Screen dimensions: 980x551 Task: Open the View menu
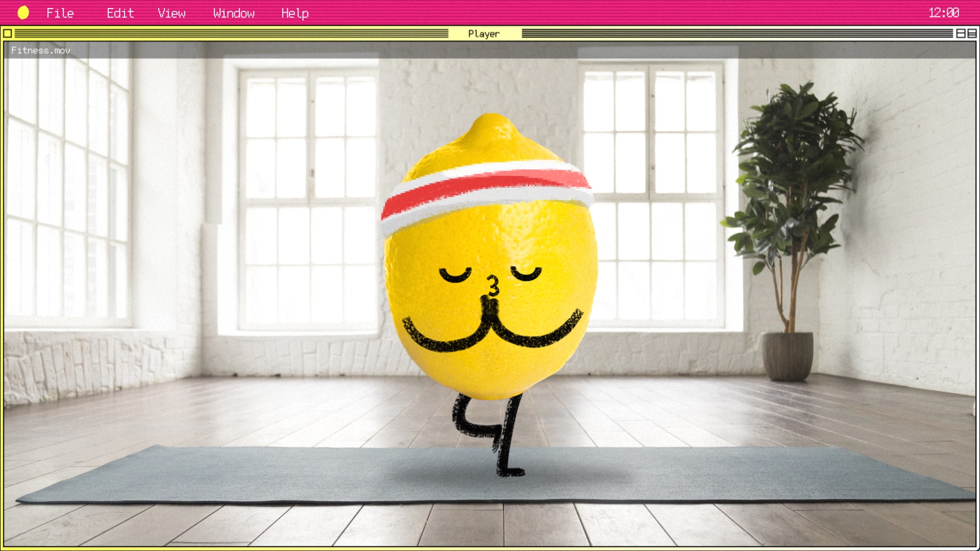pyautogui.click(x=171, y=13)
